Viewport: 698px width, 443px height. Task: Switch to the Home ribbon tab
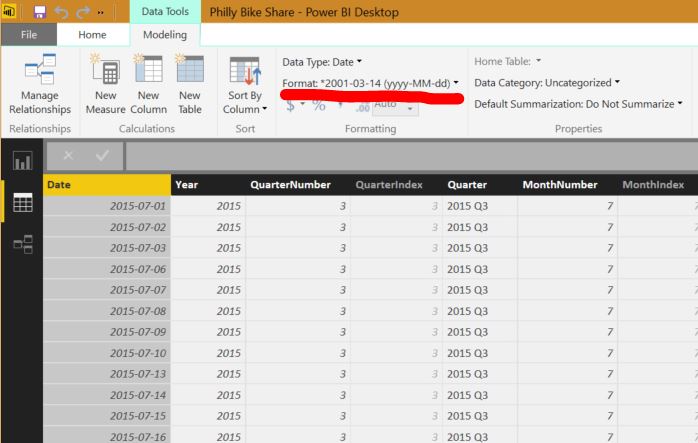pyautogui.click(x=93, y=35)
